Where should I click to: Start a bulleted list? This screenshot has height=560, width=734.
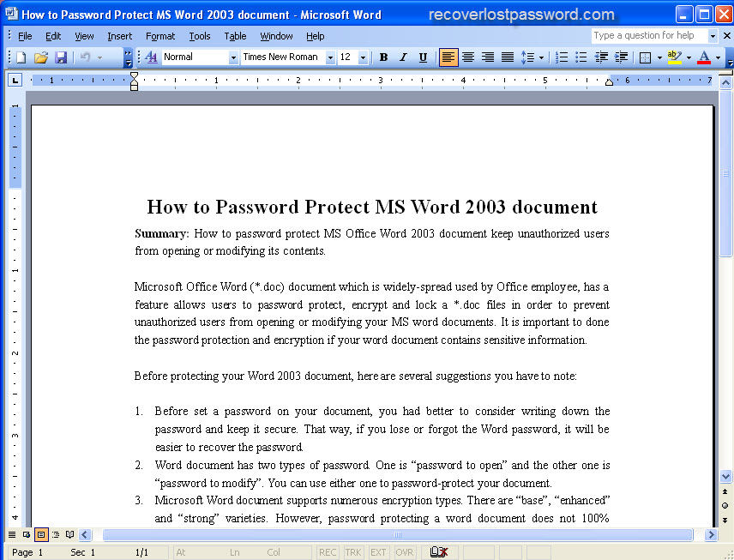[x=581, y=57]
